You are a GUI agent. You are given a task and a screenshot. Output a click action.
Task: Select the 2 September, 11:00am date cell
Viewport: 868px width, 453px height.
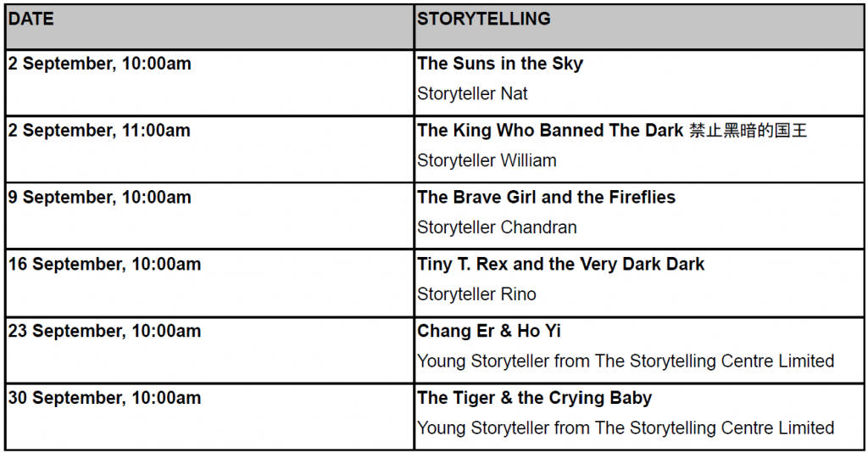(209, 149)
